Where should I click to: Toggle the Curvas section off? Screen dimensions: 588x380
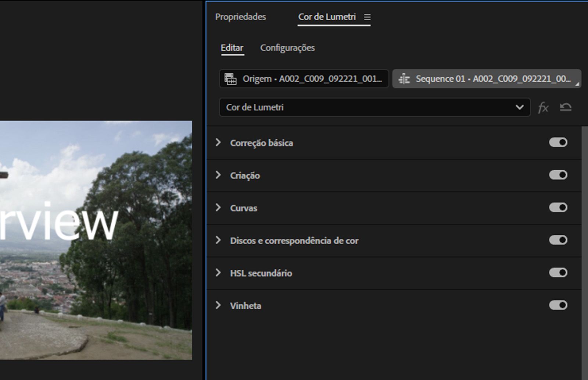point(558,207)
